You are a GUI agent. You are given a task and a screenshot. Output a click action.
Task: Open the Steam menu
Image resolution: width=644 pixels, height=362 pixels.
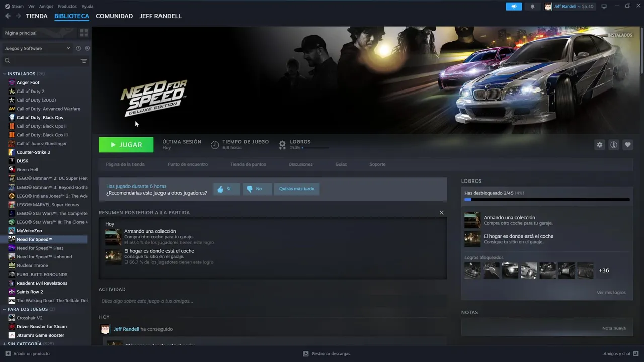(14, 6)
